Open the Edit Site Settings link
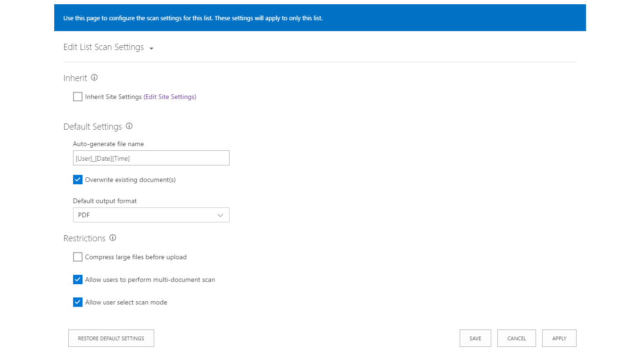 click(170, 97)
